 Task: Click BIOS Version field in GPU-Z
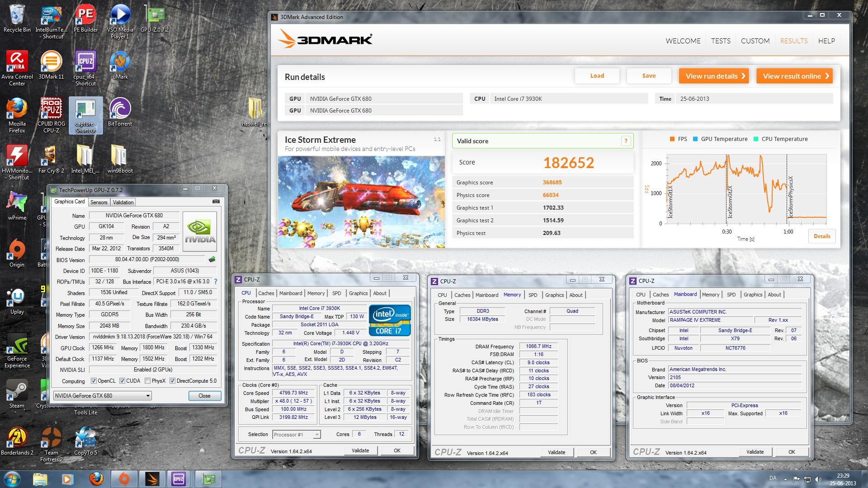(147, 259)
